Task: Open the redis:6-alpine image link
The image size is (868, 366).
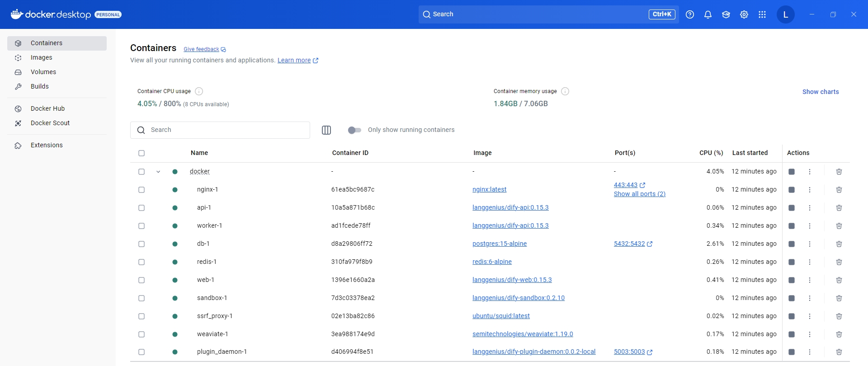Action: click(x=492, y=262)
